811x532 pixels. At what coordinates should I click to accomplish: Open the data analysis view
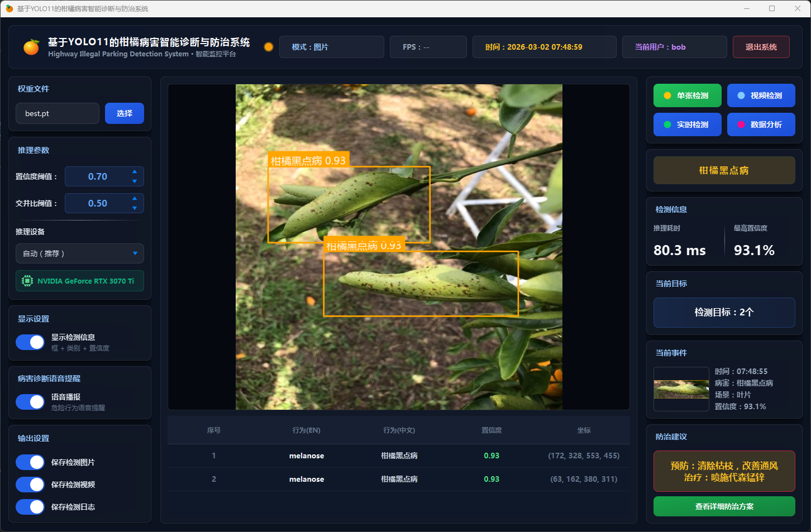[x=761, y=124]
